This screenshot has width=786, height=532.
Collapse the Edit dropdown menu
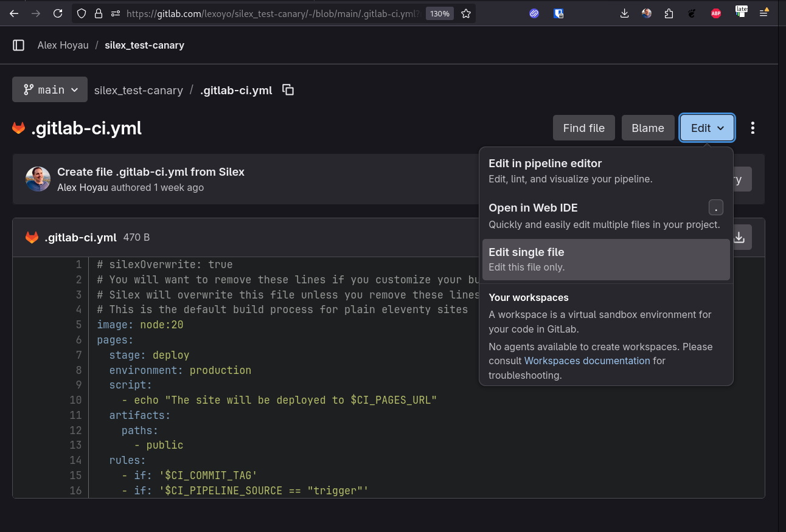706,128
